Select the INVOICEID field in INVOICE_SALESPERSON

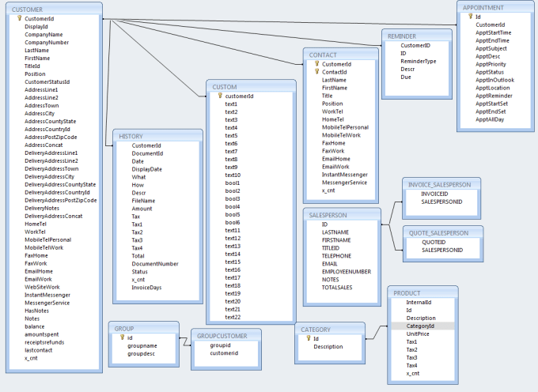click(434, 194)
